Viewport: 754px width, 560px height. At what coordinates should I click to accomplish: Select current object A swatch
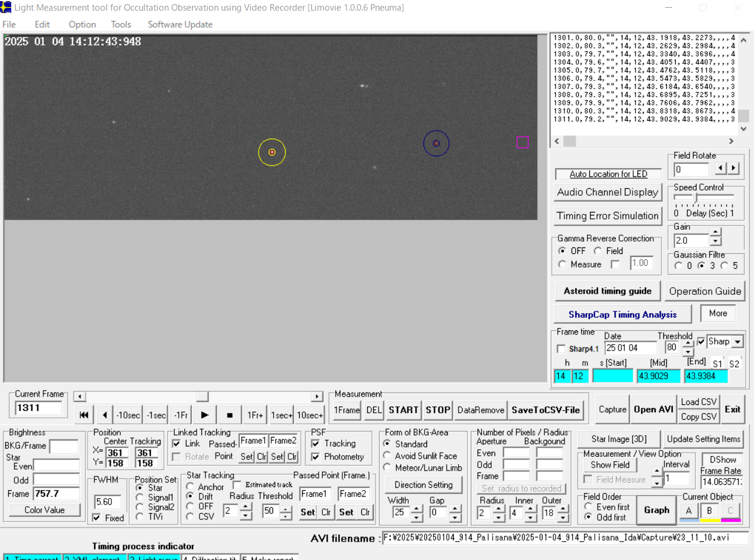(x=688, y=511)
